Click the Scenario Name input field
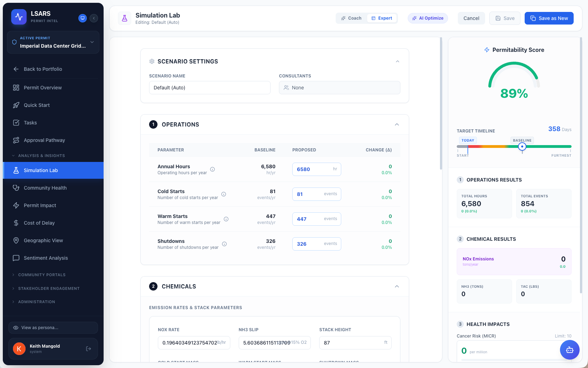Screen dimensions: 588x368 click(210, 88)
